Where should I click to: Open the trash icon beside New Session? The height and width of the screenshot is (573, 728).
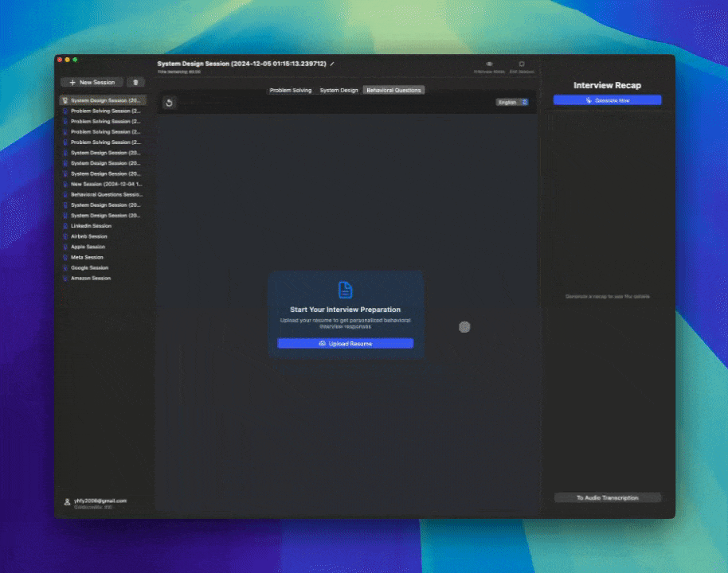[x=135, y=82]
